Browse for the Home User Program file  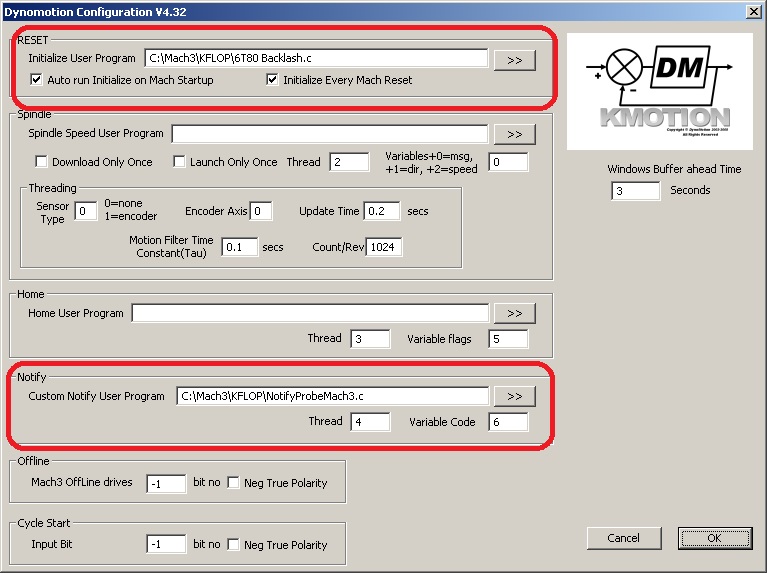pos(515,313)
